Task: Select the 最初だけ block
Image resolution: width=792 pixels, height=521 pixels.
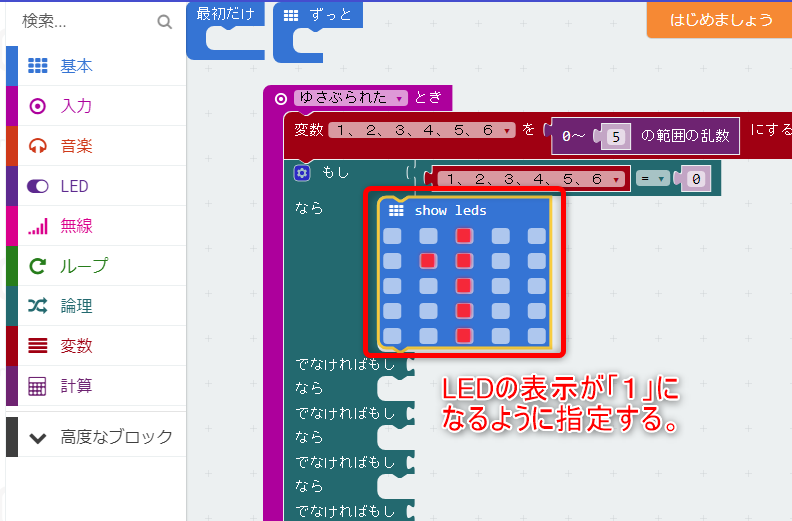Action: (225, 14)
